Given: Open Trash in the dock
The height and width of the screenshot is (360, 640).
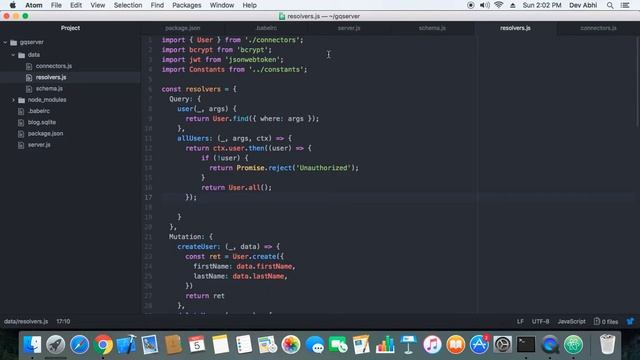Looking at the screenshot, I should [x=607, y=344].
